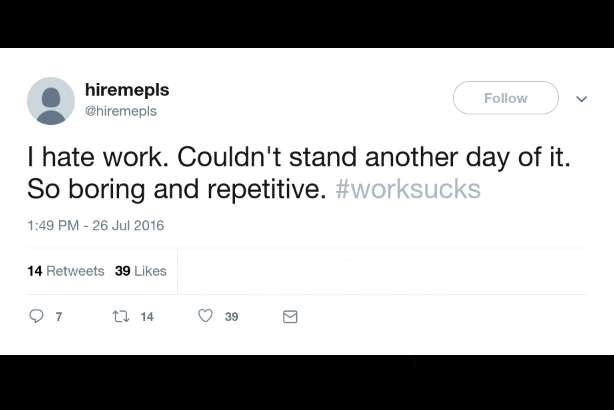Click the reply speech bubble icon
This screenshot has width=614, height=410.
pos(37,316)
